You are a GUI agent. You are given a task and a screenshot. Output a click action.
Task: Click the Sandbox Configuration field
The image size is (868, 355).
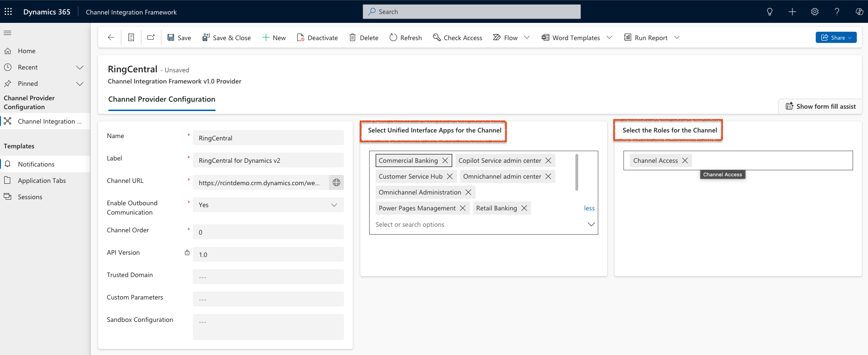click(268, 327)
